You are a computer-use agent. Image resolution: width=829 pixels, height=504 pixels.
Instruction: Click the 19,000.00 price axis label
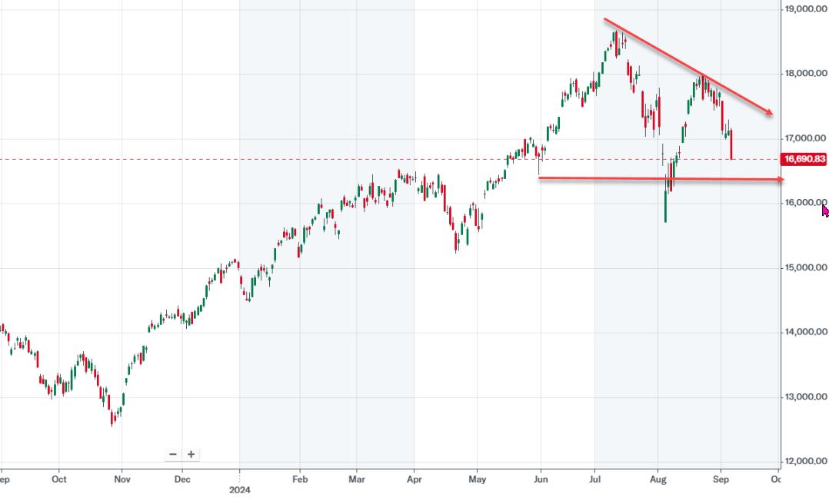click(x=805, y=9)
